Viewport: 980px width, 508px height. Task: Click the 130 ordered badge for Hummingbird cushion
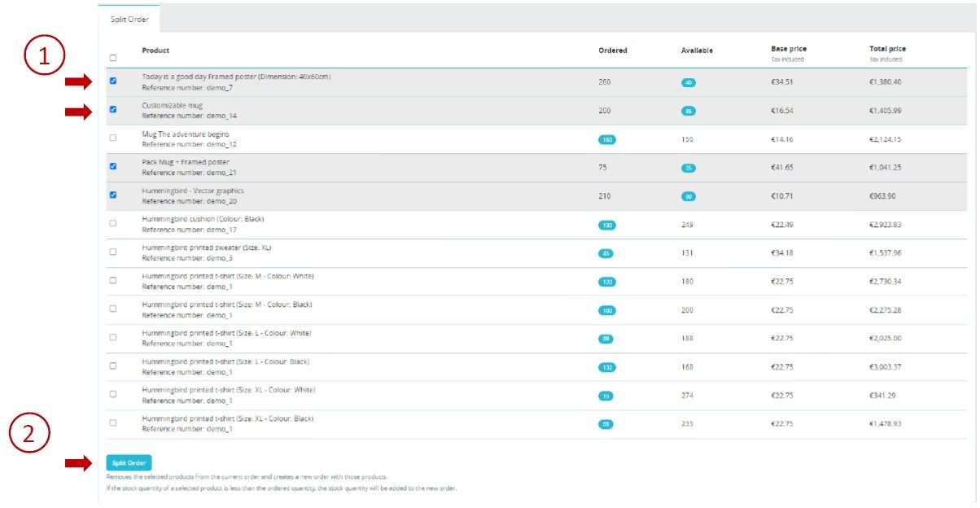tap(606, 225)
